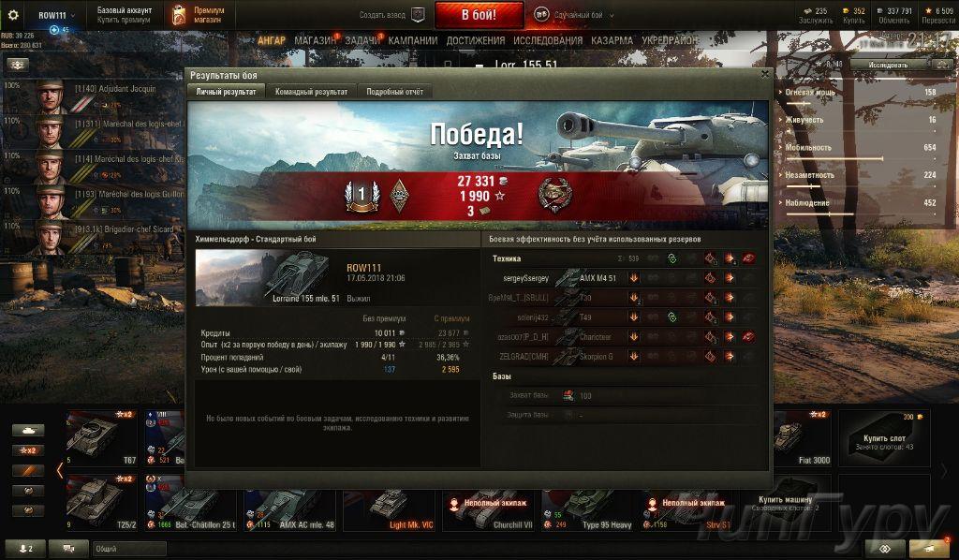This screenshot has width=959, height=560.
Task: Switch to the Team result tab
Action: [x=311, y=92]
